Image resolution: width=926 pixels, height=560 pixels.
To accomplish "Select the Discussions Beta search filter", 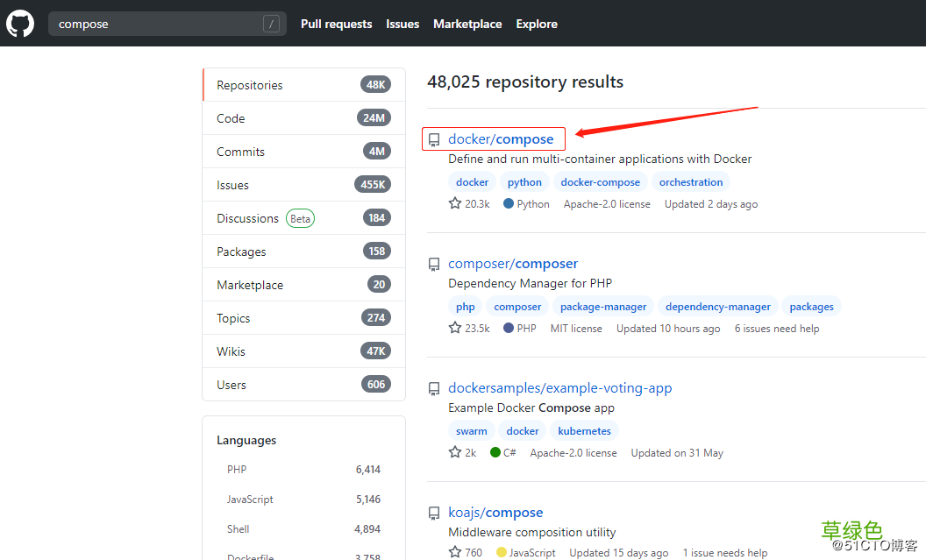I will pyautogui.click(x=304, y=218).
